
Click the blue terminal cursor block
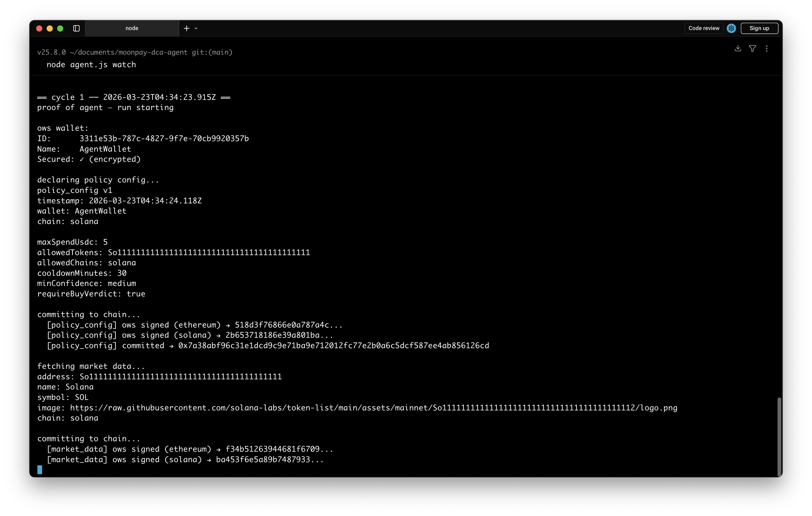click(40, 469)
